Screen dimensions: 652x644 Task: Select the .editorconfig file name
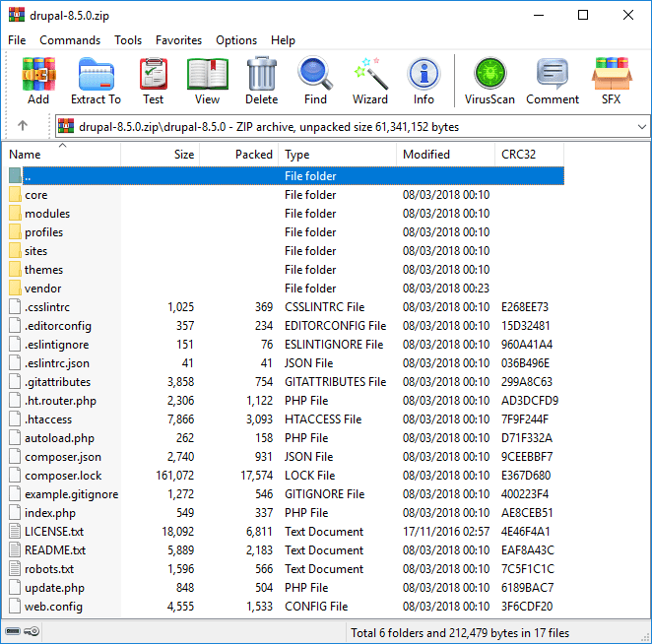point(58,326)
